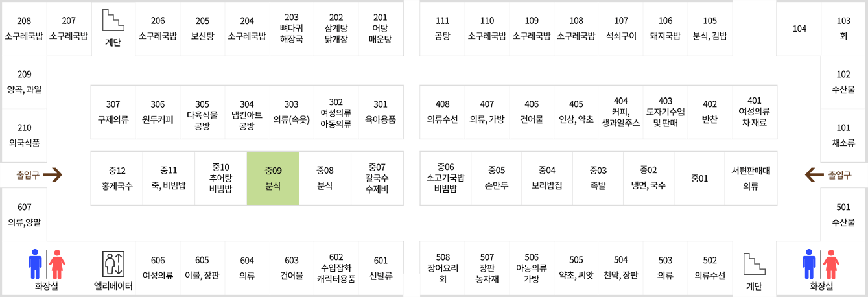Select the highlighted green stall 중09 분식
The height and width of the screenshot is (297, 868).
click(x=273, y=178)
